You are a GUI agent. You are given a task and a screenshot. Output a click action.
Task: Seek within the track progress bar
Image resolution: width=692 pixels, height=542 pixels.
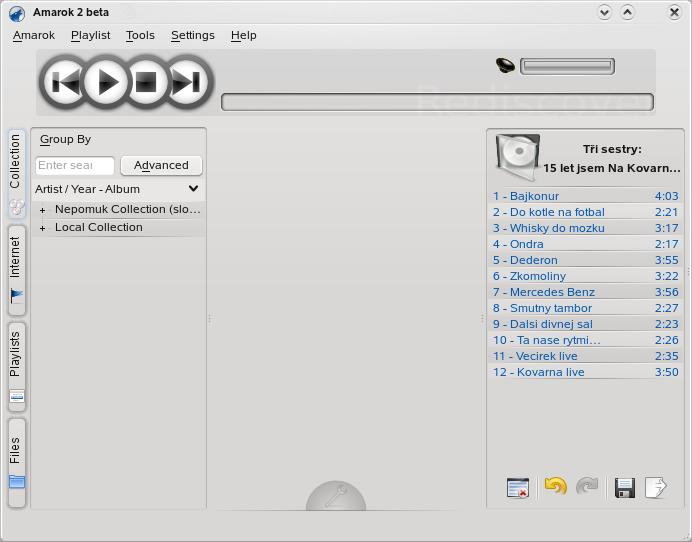pos(437,102)
